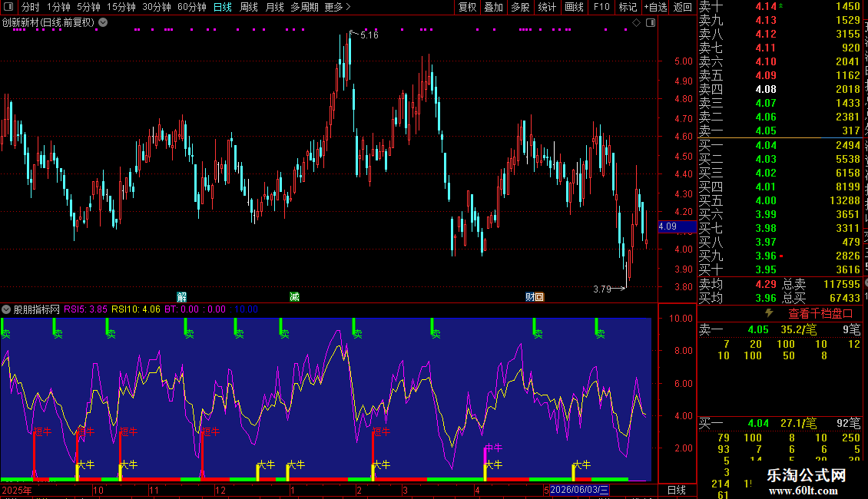
Task: Select the 卖一 4.05 order row
Action: tap(780, 131)
